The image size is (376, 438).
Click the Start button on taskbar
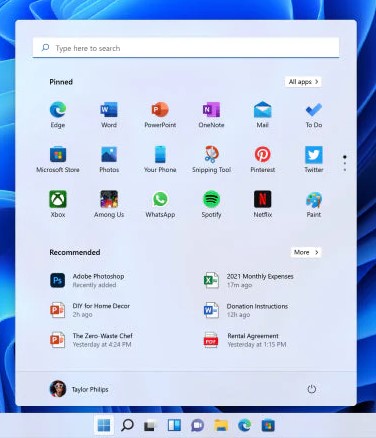click(104, 425)
